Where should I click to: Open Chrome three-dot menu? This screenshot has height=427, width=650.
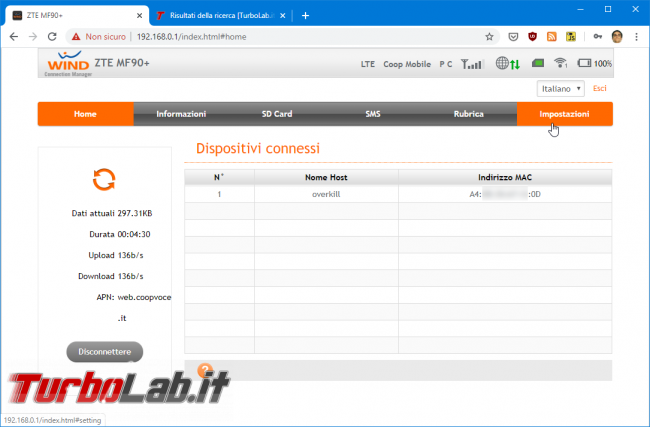click(636, 36)
